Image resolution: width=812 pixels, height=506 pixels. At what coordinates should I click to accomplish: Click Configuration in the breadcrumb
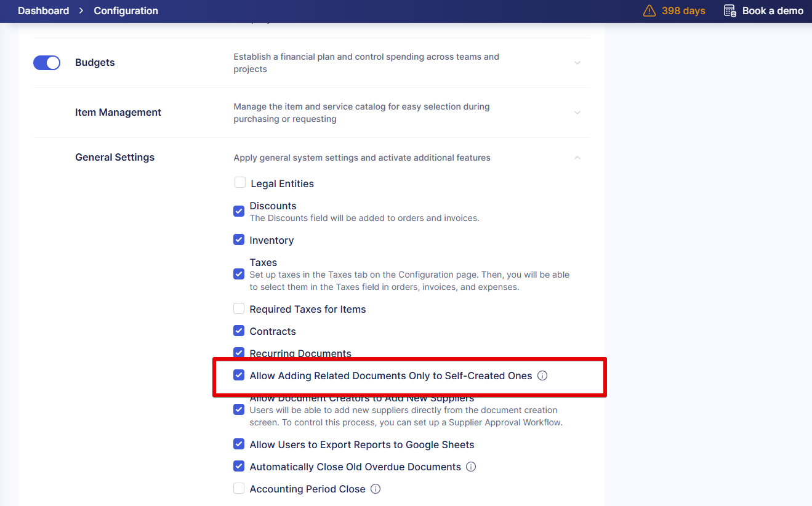pyautogui.click(x=126, y=11)
